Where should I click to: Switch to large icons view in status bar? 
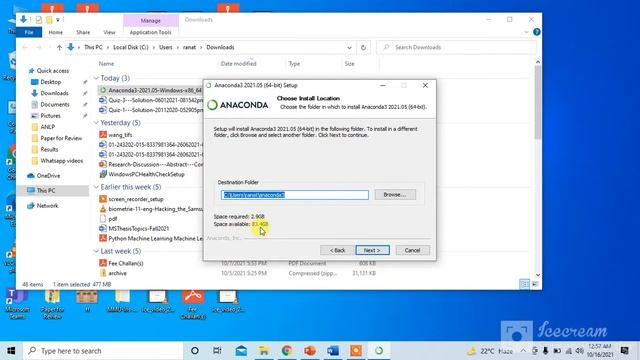[535, 284]
